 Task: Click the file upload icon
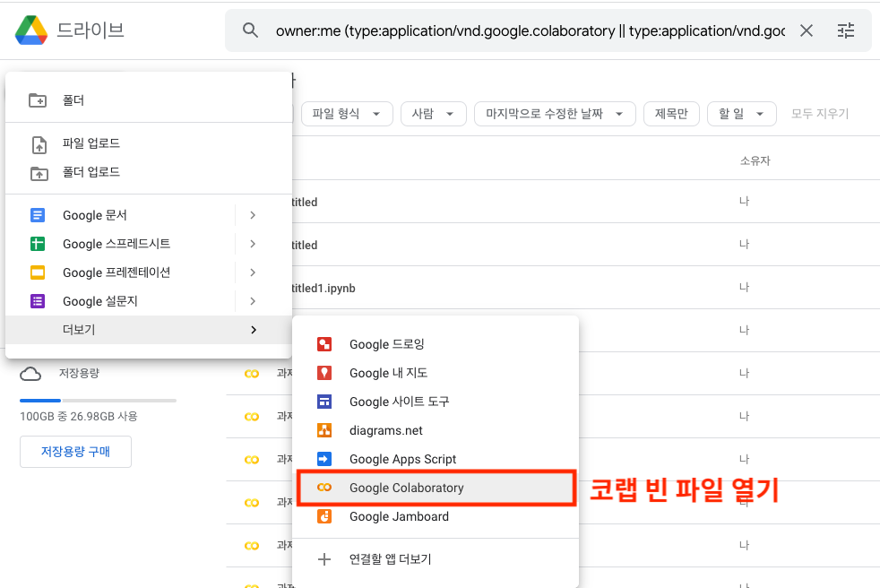click(39, 144)
